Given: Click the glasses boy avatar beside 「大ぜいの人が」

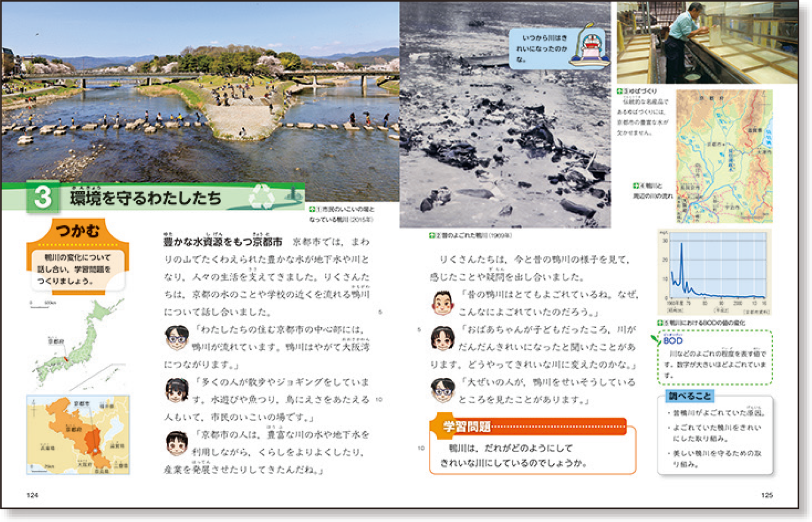Looking at the screenshot, I should pos(442,390).
